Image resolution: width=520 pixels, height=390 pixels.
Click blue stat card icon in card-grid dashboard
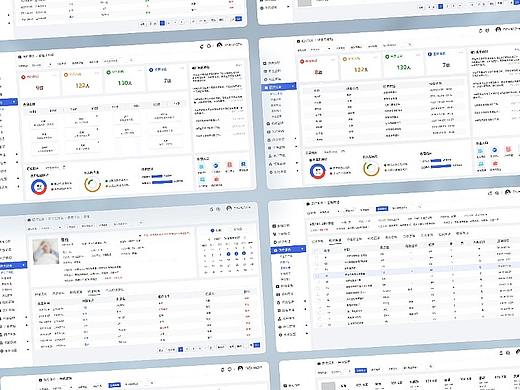[x=151, y=70]
